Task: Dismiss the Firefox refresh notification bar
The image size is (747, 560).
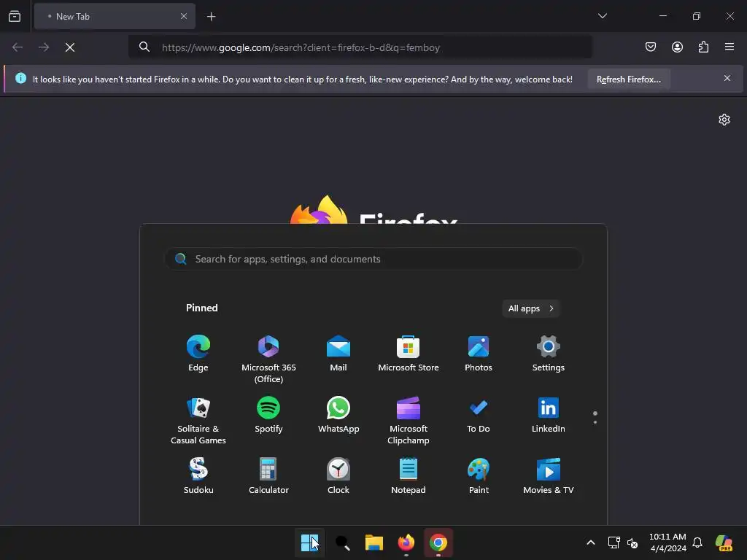Action: pyautogui.click(x=727, y=78)
